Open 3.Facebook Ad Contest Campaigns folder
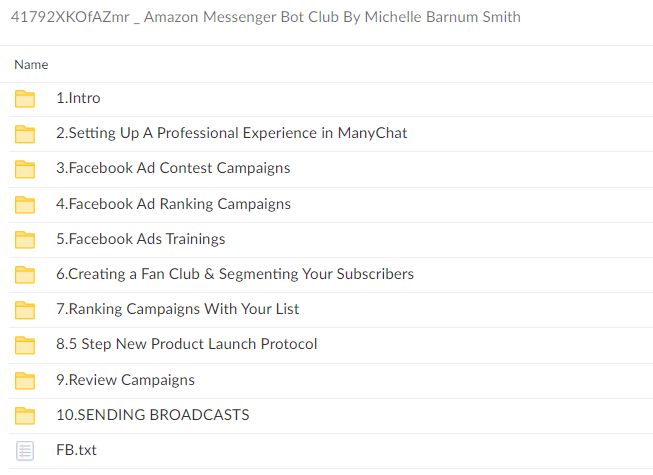Screen dimensions: 653x475 pyautogui.click(x=173, y=168)
